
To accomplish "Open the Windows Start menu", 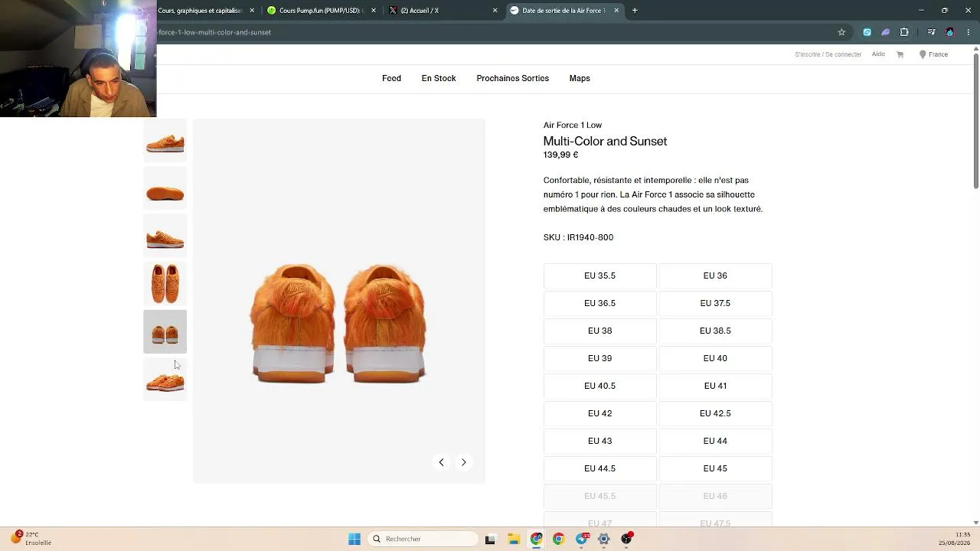I will pyautogui.click(x=354, y=539).
